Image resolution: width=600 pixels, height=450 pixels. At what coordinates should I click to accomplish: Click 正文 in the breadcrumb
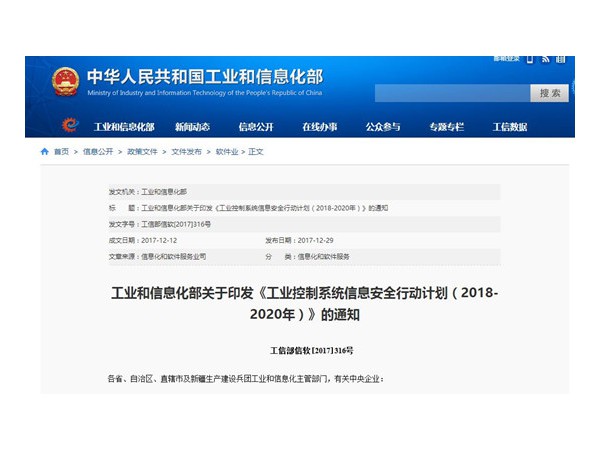(x=256, y=152)
